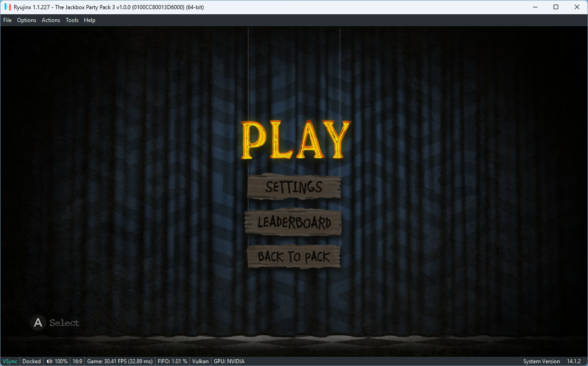The height and width of the screenshot is (366, 588).
Task: Open the File menu
Action: pyautogui.click(x=7, y=20)
